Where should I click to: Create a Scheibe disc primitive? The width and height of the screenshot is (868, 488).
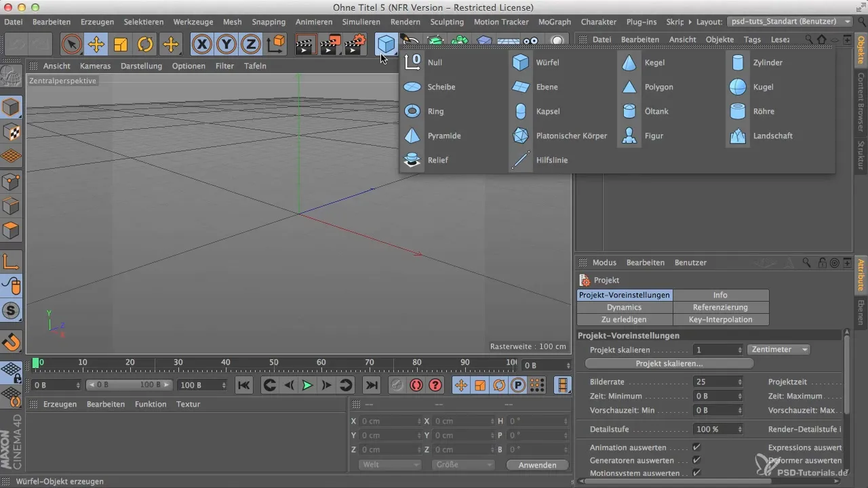tap(429, 87)
